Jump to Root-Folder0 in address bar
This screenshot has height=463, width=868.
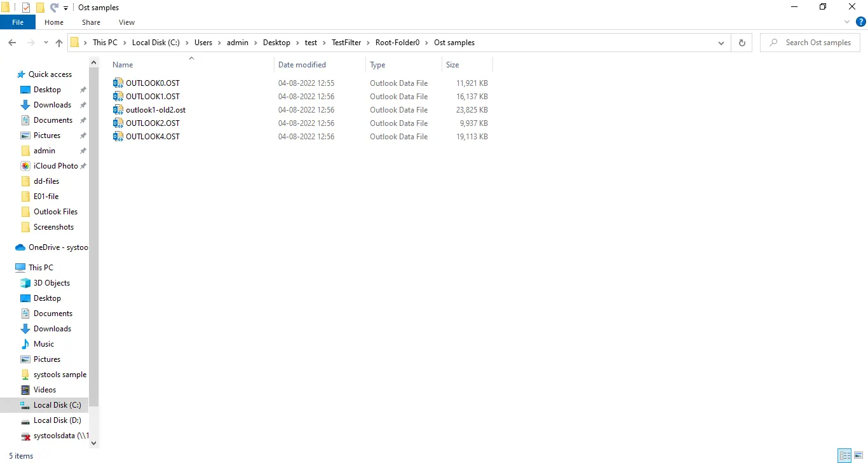(397, 43)
